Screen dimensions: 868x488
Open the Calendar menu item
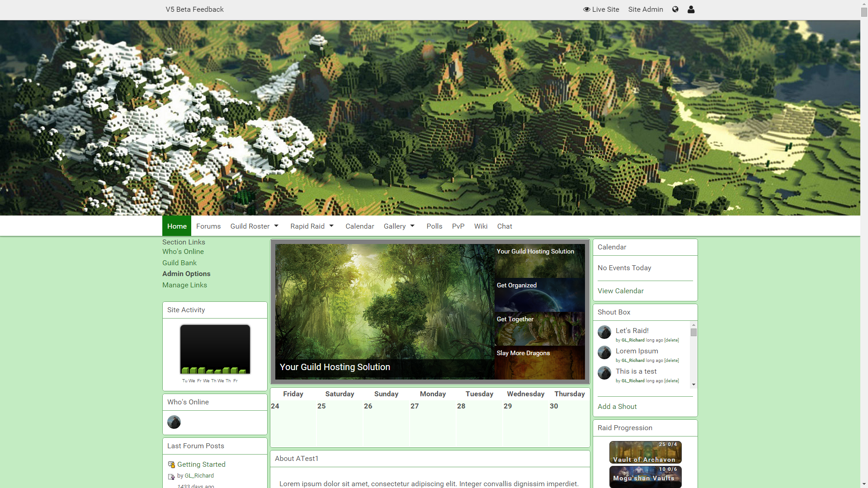tap(360, 226)
